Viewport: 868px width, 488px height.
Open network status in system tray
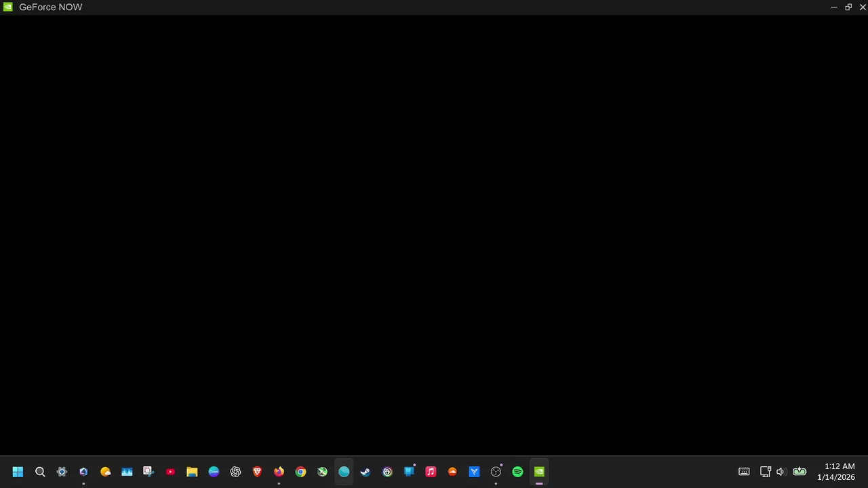pos(765,472)
